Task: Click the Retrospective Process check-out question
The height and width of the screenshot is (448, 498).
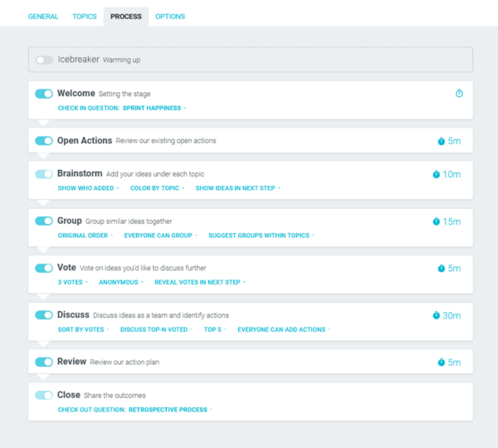Action: pyautogui.click(x=168, y=409)
